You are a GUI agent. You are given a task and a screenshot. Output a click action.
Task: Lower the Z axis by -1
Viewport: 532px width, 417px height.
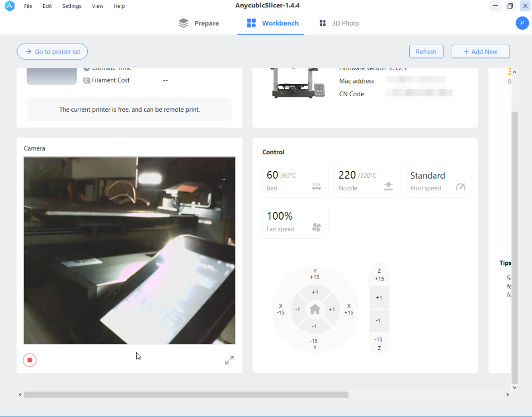[378, 320]
